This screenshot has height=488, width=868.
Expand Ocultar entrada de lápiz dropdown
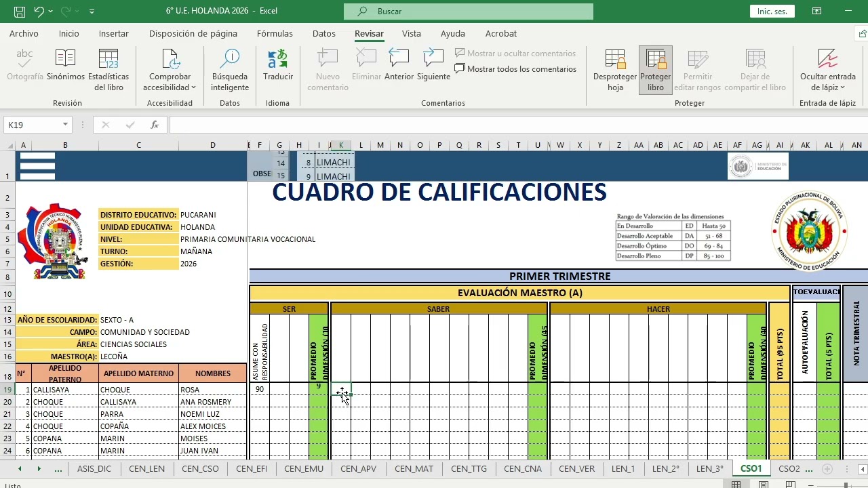pyautogui.click(x=843, y=87)
